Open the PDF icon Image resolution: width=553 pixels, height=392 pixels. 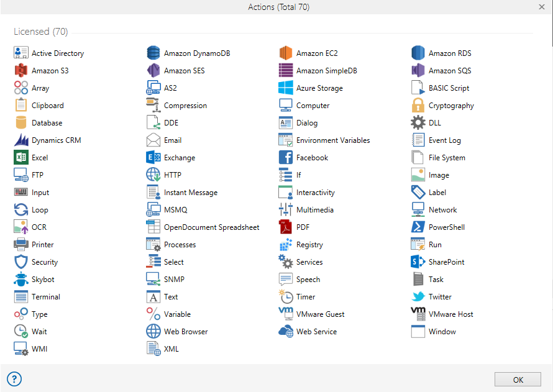pyautogui.click(x=286, y=227)
